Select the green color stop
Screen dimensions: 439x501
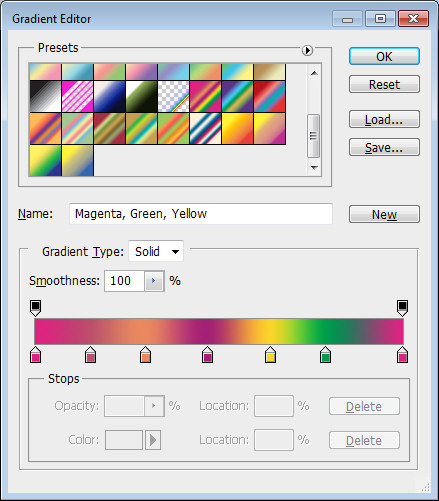325,354
